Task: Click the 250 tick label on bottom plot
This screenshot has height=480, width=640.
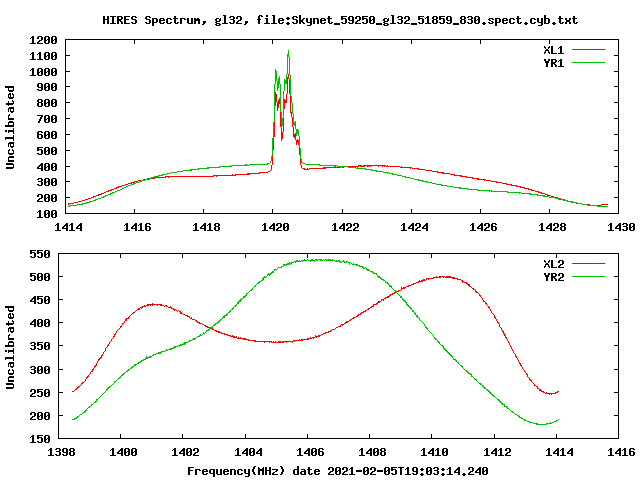Action: pos(40,393)
